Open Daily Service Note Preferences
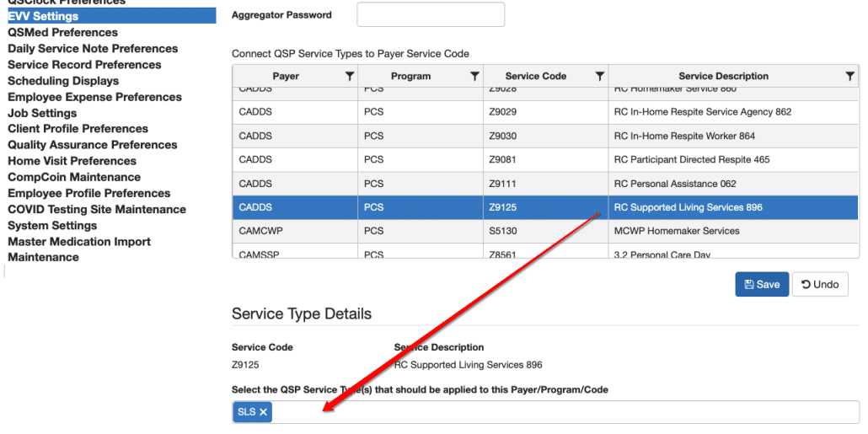This screenshot has width=868, height=434. point(93,49)
